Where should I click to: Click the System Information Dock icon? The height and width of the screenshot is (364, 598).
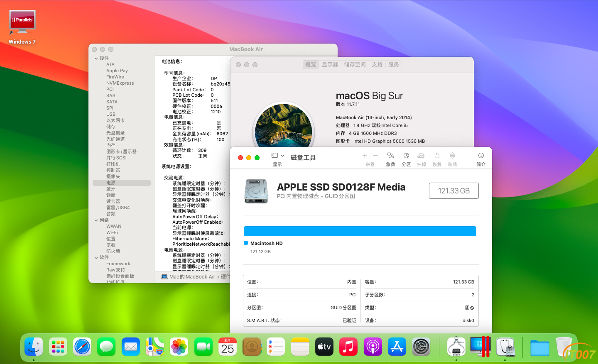coord(456,347)
